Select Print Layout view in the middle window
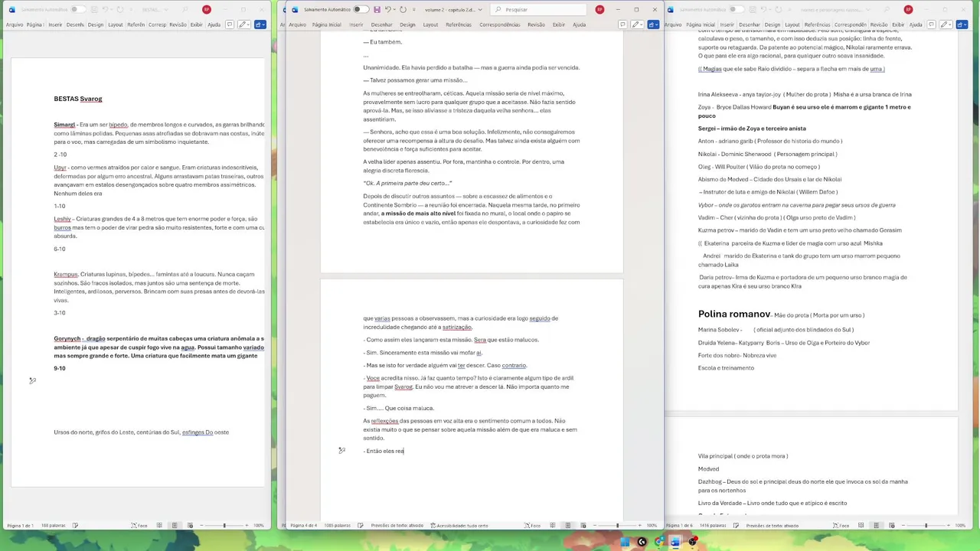 567,526
